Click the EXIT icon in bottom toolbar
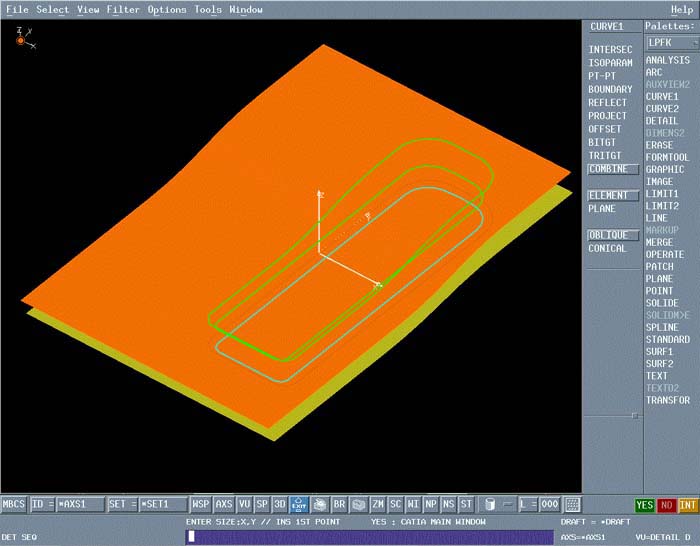This screenshot has height=546, width=700. click(x=298, y=504)
